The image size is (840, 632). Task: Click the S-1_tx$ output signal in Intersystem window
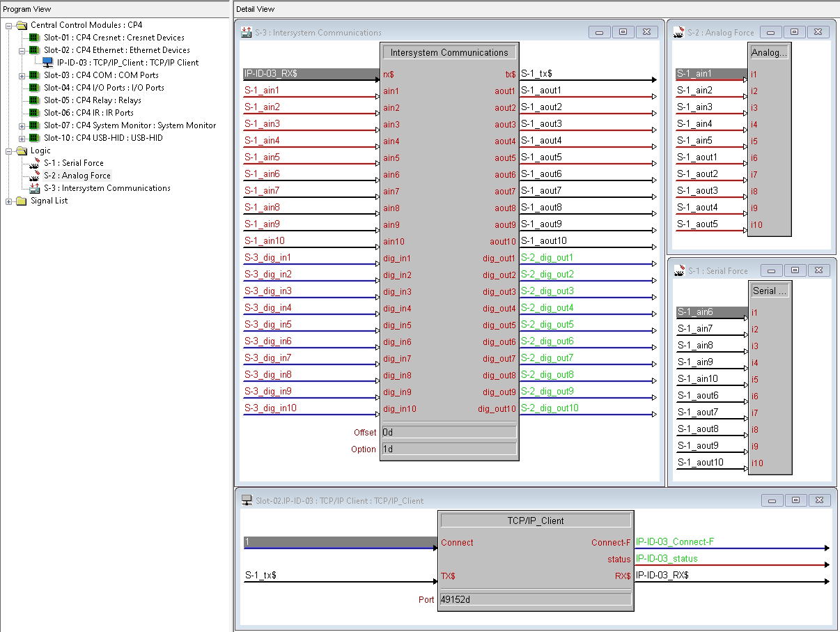pos(588,74)
